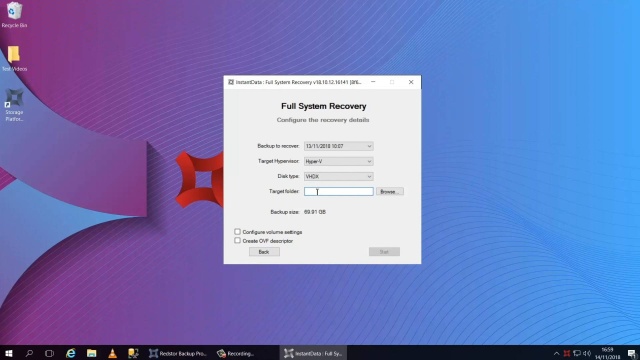Click the Browse button

pyautogui.click(x=390, y=191)
